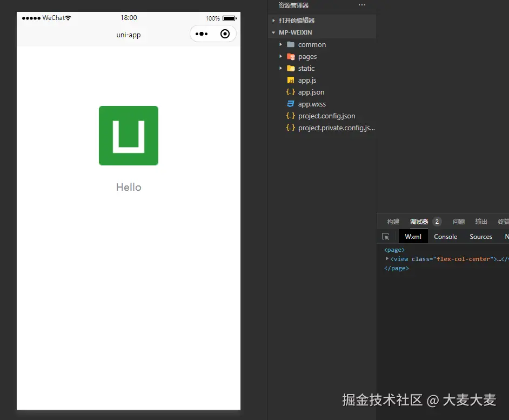Select the Console devtools tab

pyautogui.click(x=445, y=236)
